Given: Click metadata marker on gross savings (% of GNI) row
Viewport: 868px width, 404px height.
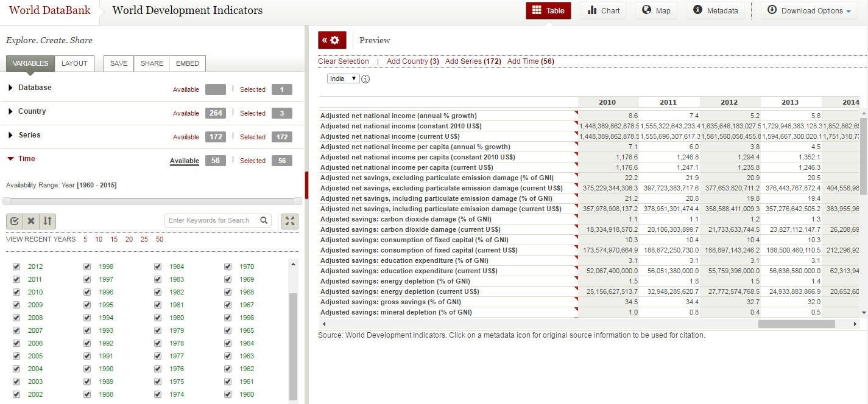Looking at the screenshot, I should (x=576, y=299).
